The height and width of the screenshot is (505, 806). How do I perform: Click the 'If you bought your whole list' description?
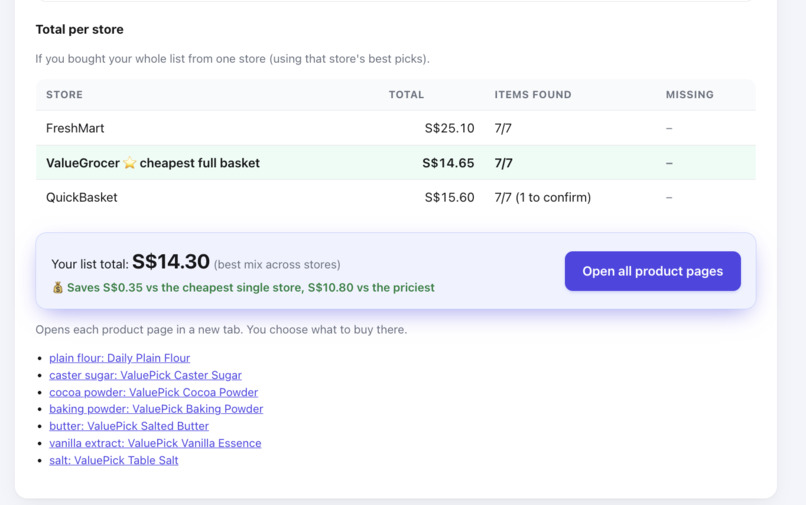(x=232, y=59)
